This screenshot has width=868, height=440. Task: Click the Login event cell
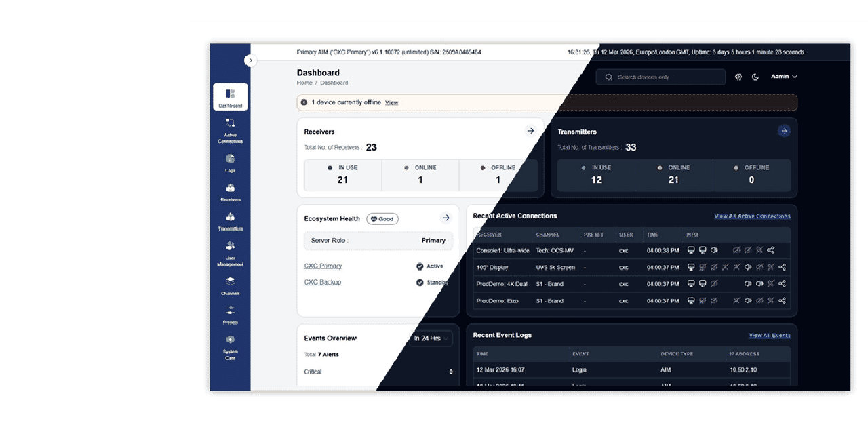point(579,370)
